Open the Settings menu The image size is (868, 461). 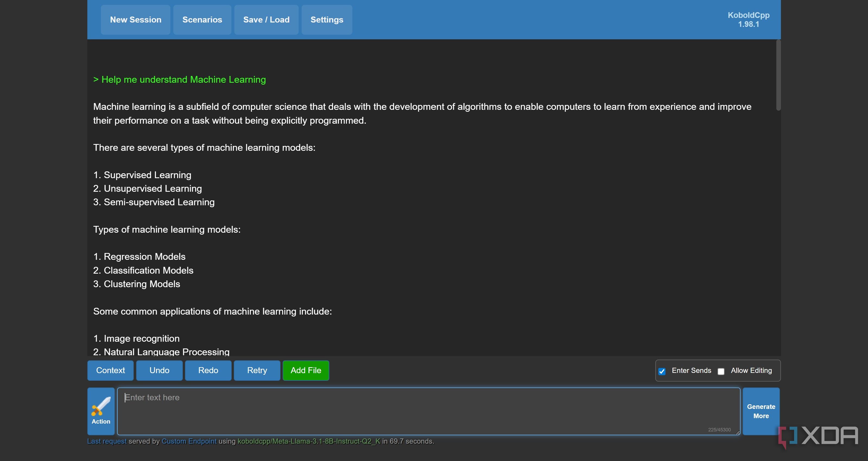click(327, 20)
